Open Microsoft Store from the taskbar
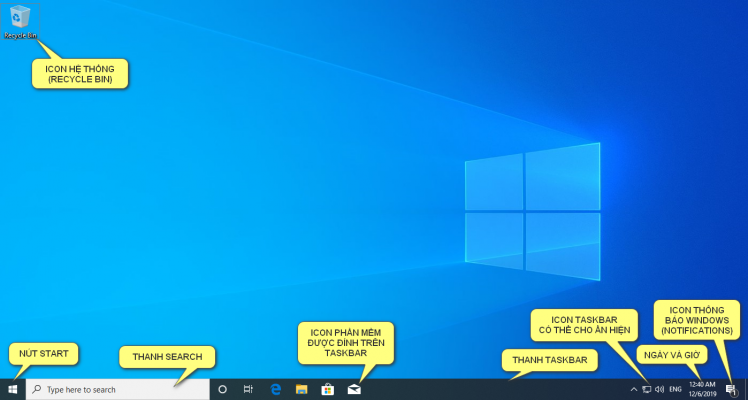Screen dimensions: 748x400 pyautogui.click(x=327, y=389)
